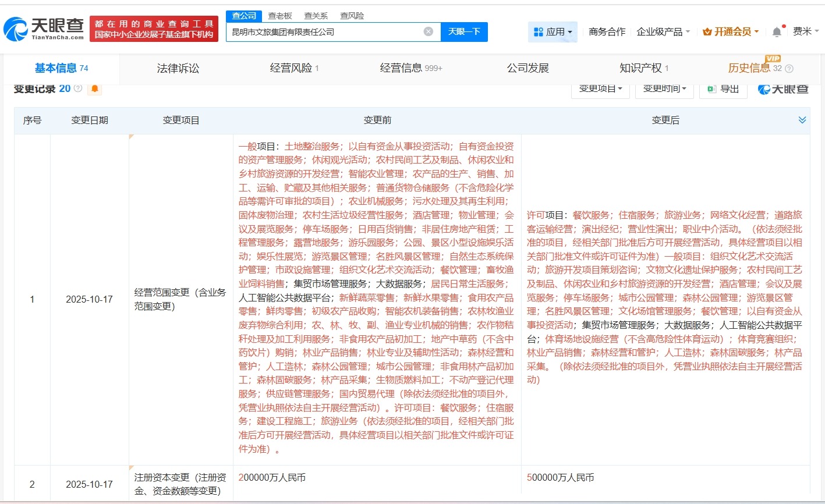Click the orange alert bell beside 变更记录
Screen dimensions: 825x504
tap(94, 89)
